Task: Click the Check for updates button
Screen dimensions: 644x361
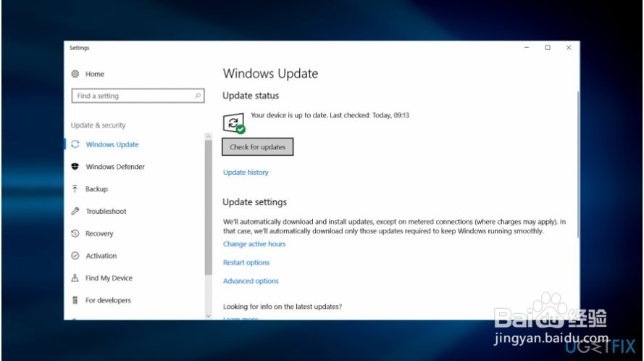Action: [x=257, y=146]
